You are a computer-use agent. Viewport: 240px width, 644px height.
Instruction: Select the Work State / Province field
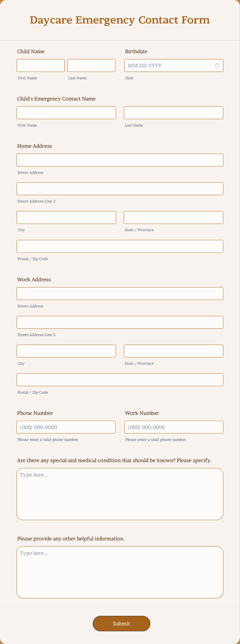click(x=173, y=351)
